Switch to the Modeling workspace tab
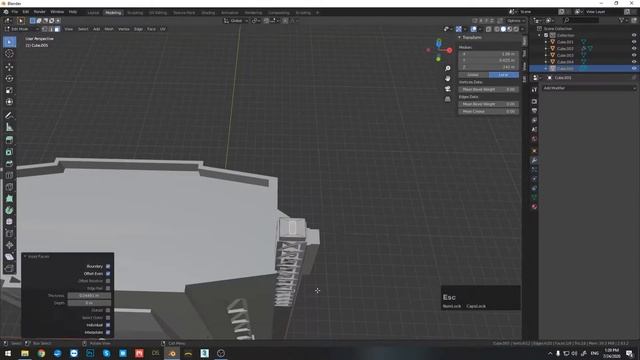 click(113, 13)
